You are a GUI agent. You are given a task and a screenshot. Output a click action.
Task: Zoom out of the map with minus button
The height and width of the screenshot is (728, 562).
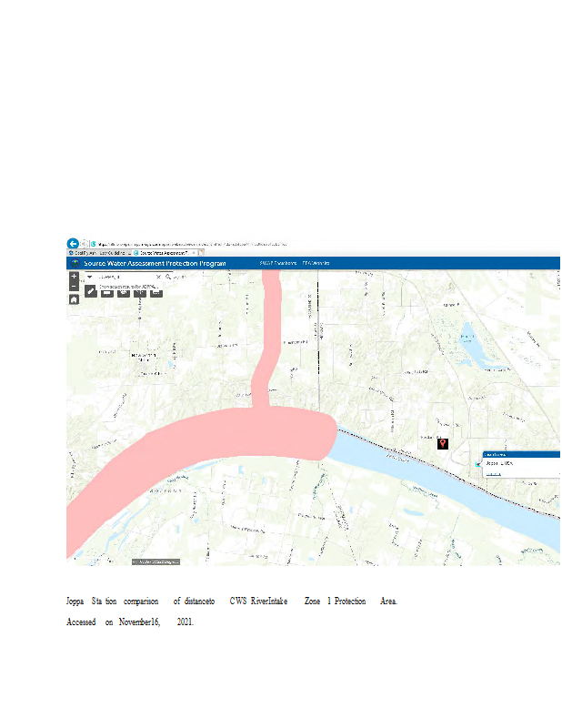pos(74,286)
